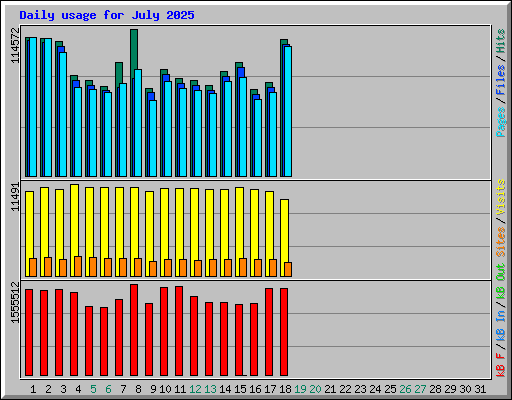This screenshot has height=400, width=512.
Task: Click green weekend day 13 label
Action: coord(210,389)
